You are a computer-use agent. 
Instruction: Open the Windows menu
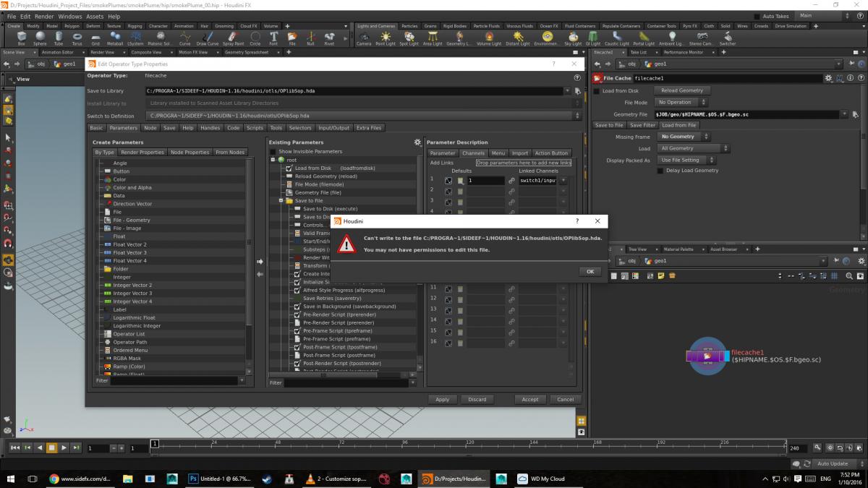70,16
